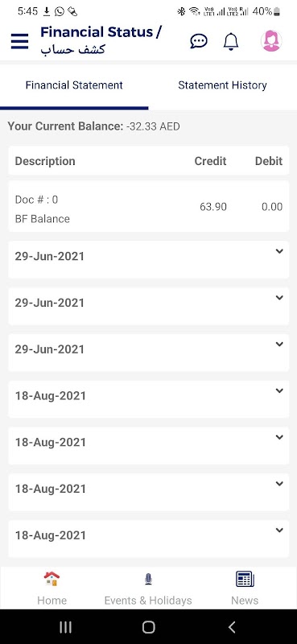The width and height of the screenshot is (297, 644).
Task: Open Events & Holidays microphone icon
Action: [148, 579]
